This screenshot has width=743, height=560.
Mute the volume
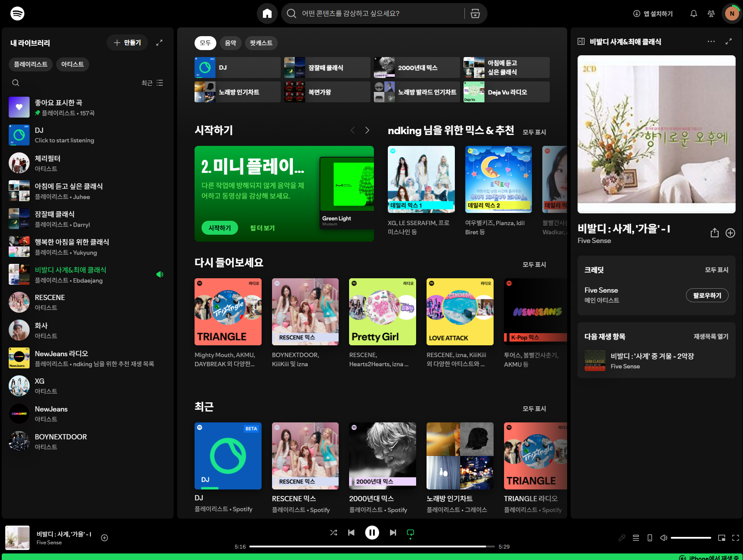tap(664, 538)
